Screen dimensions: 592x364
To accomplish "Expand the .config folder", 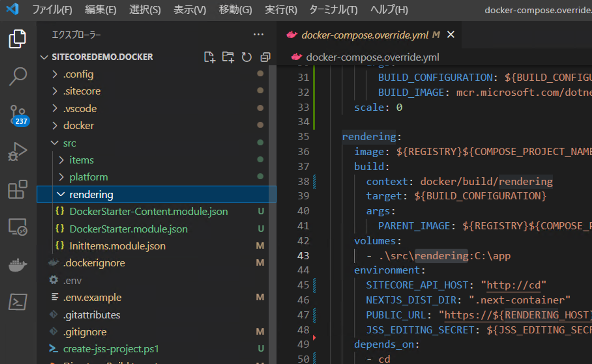I will pyautogui.click(x=55, y=74).
